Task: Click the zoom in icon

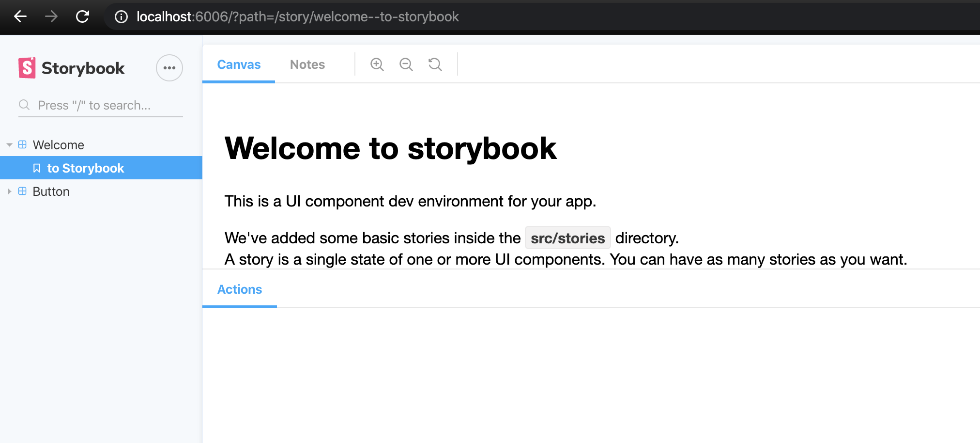Action: 377,64
